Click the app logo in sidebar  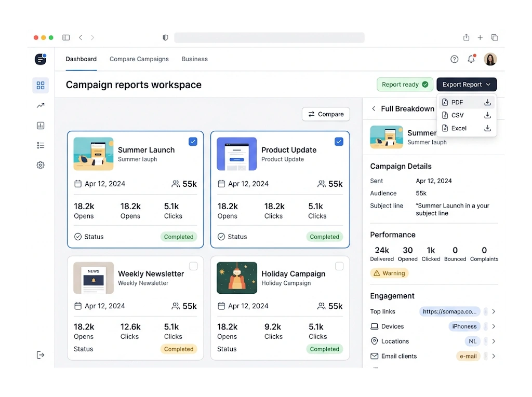[41, 59]
